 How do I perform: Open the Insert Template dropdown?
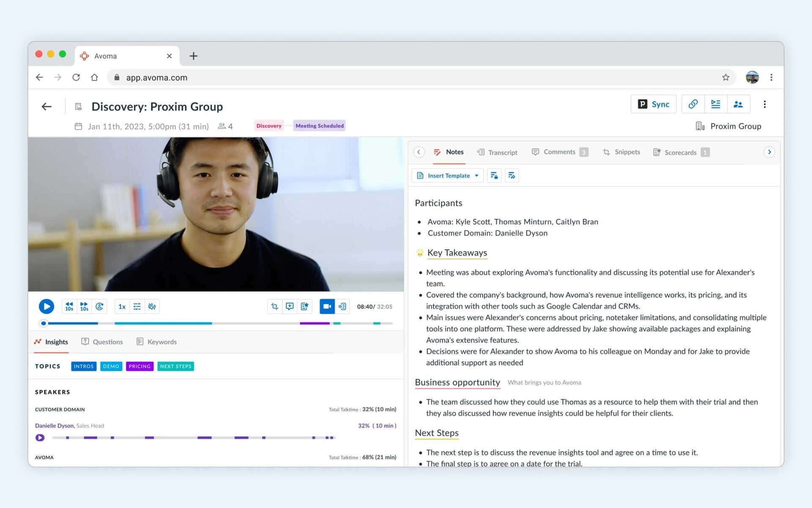(x=447, y=176)
